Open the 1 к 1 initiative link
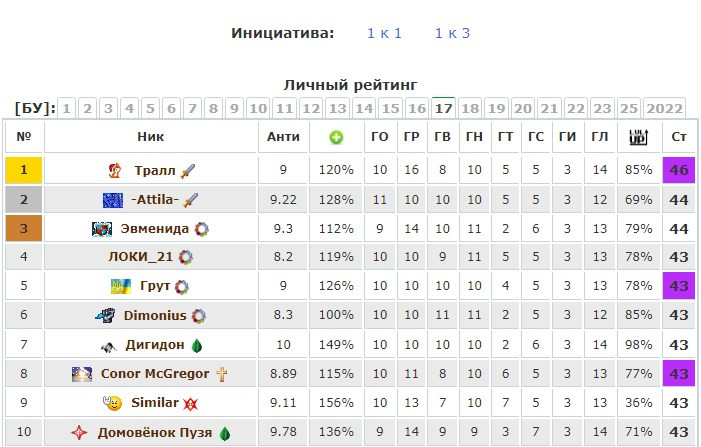 tap(384, 33)
